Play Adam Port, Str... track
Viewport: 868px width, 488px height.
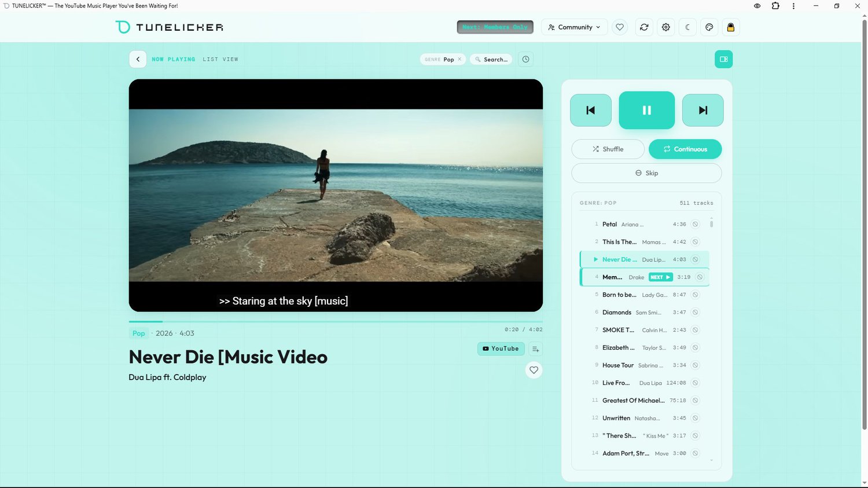pyautogui.click(x=643, y=453)
